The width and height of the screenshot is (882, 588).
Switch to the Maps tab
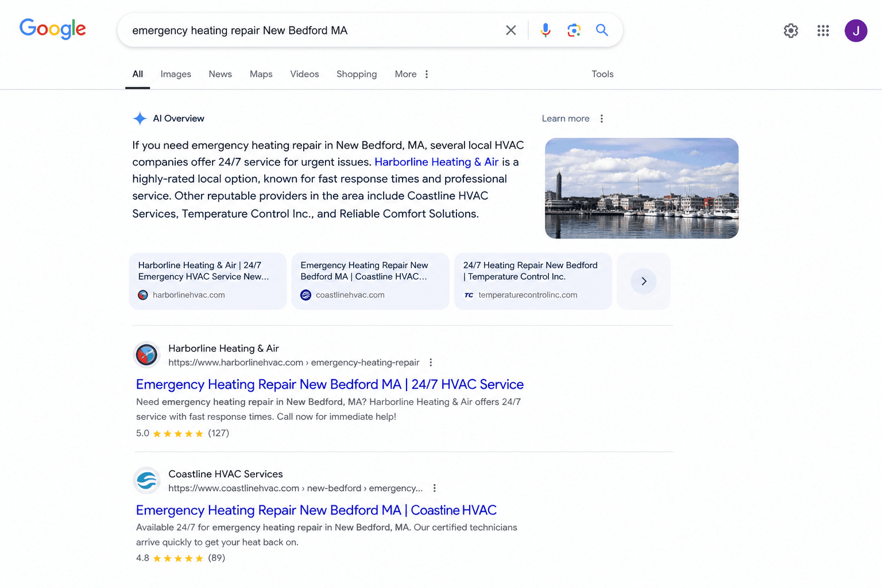(x=261, y=74)
